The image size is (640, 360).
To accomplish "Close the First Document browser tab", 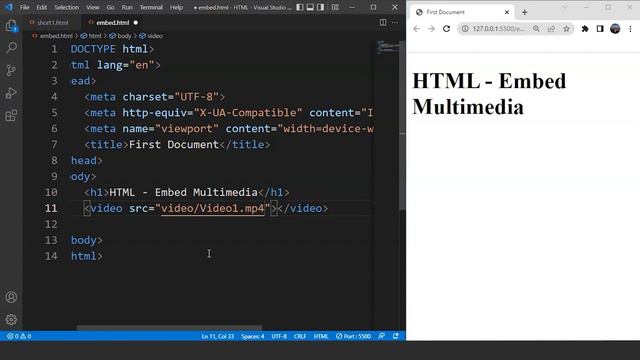I will tap(507, 12).
